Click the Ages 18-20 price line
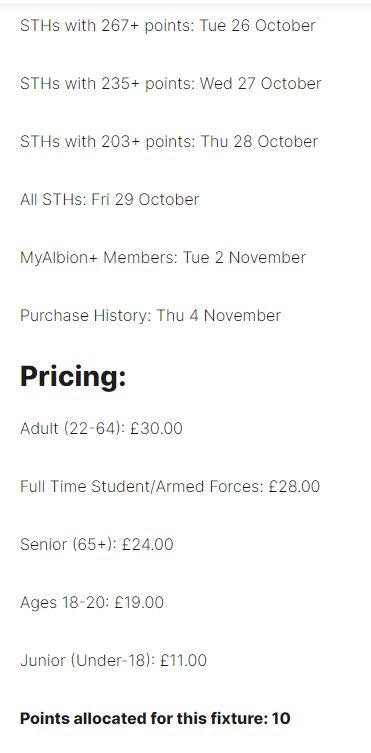The image size is (371, 753). point(92,602)
